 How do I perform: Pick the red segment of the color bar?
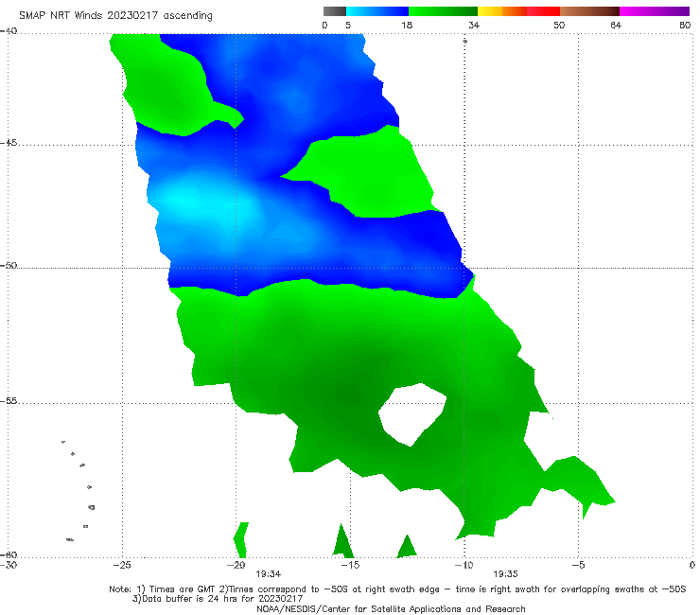click(543, 11)
